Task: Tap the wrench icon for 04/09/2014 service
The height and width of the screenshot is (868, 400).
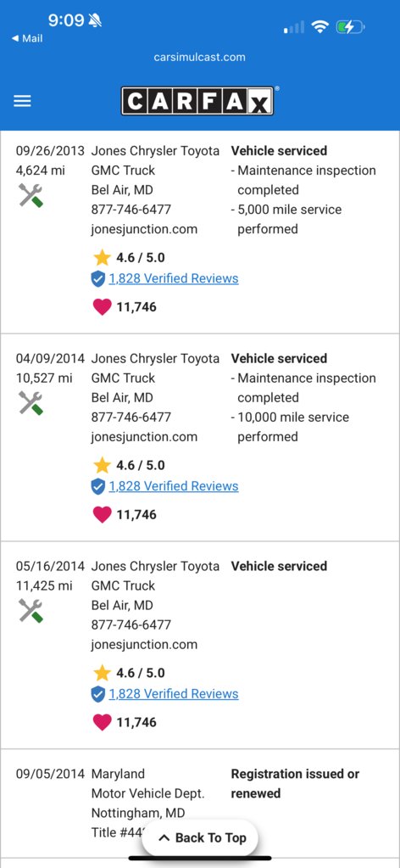Action: (x=31, y=403)
